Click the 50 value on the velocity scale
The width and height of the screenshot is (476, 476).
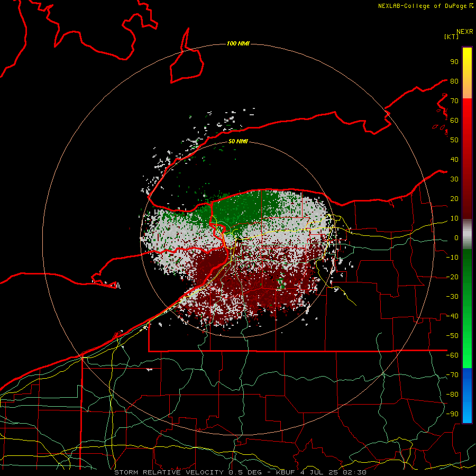(454, 140)
